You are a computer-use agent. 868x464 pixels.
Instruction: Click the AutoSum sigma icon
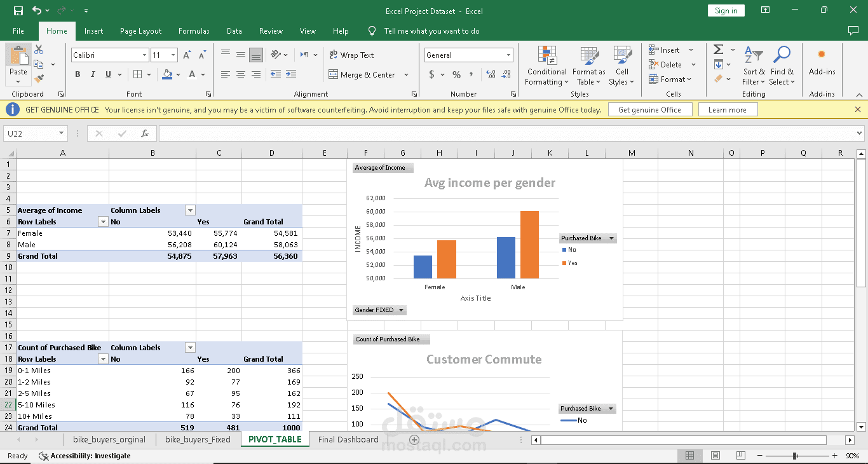(718, 50)
